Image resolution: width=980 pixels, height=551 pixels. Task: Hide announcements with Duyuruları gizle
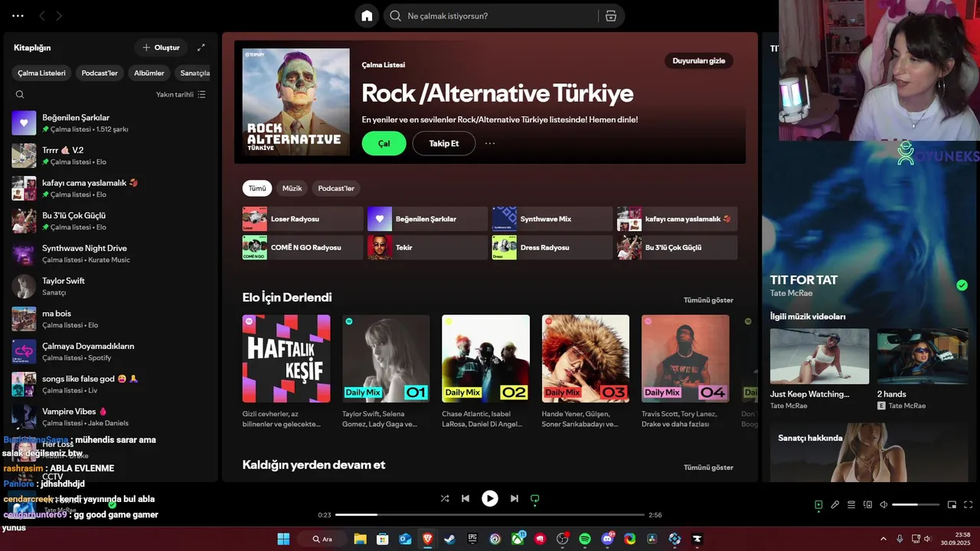tap(699, 61)
